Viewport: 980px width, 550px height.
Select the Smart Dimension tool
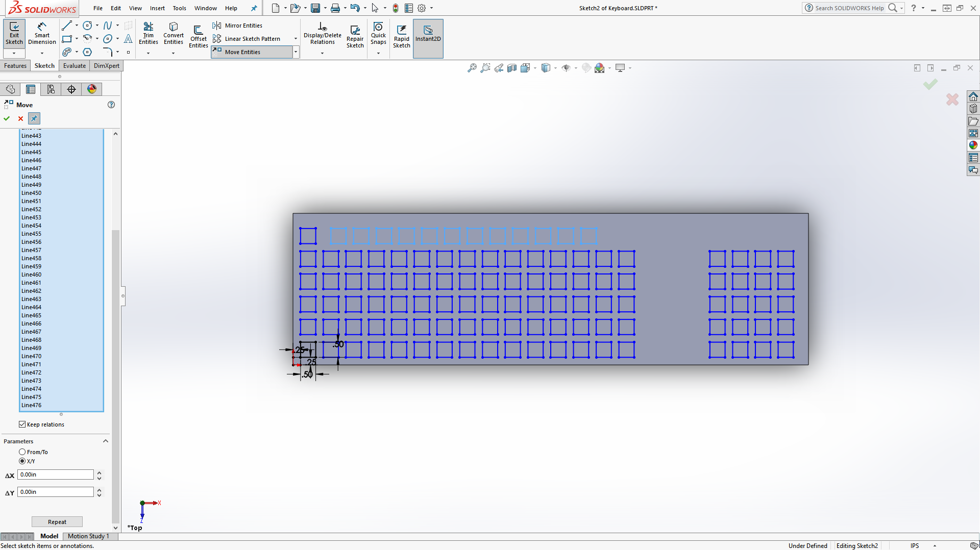point(42,33)
